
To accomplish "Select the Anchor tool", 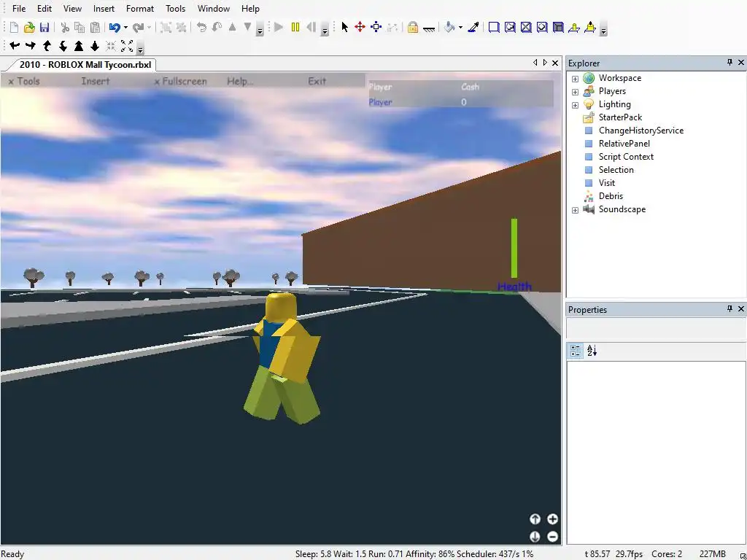I will point(429,28).
